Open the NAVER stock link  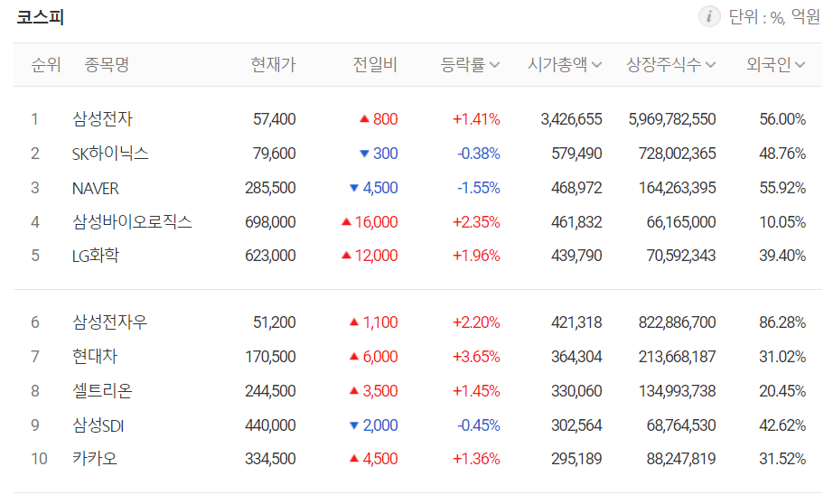pyautogui.click(x=96, y=188)
